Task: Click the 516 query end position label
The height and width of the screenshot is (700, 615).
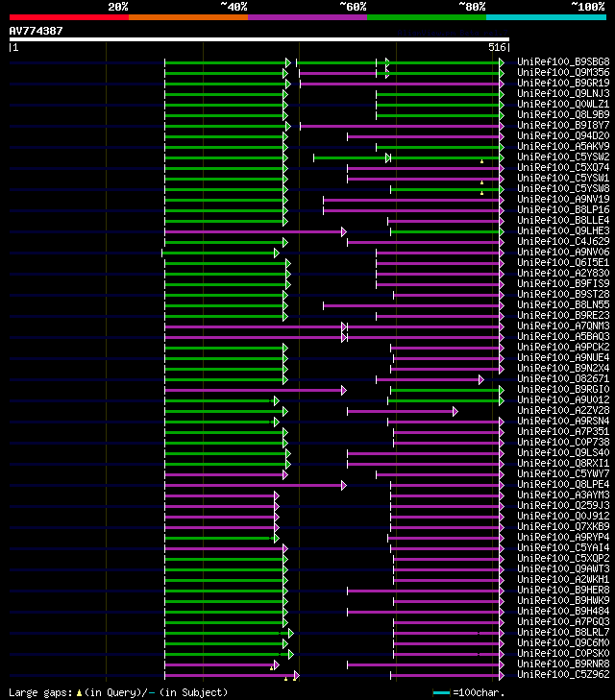Action: [497, 47]
